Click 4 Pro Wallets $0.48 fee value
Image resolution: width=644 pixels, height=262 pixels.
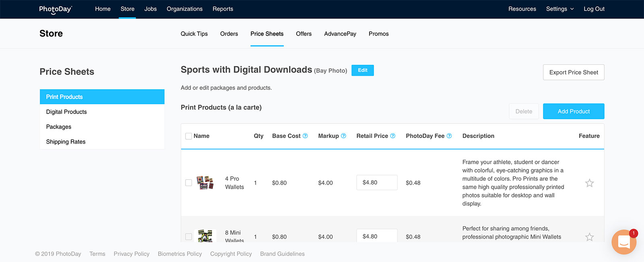tap(413, 183)
